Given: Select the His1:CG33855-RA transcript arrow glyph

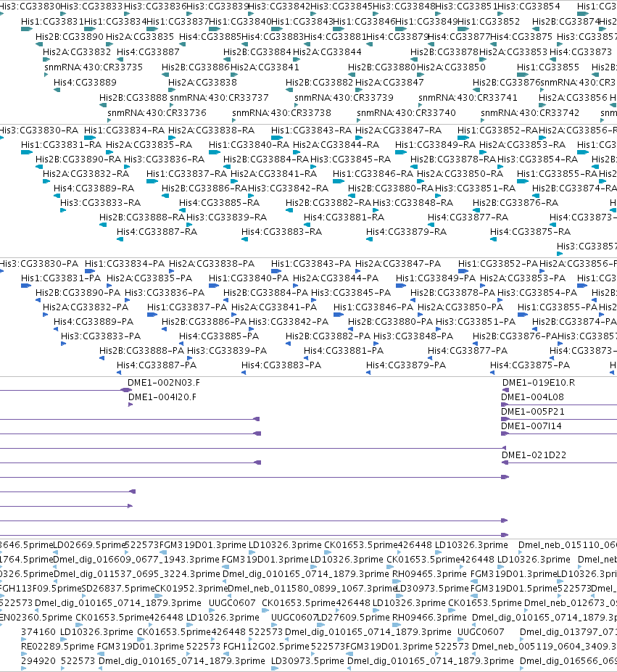Looking at the screenshot, I should (523, 181).
